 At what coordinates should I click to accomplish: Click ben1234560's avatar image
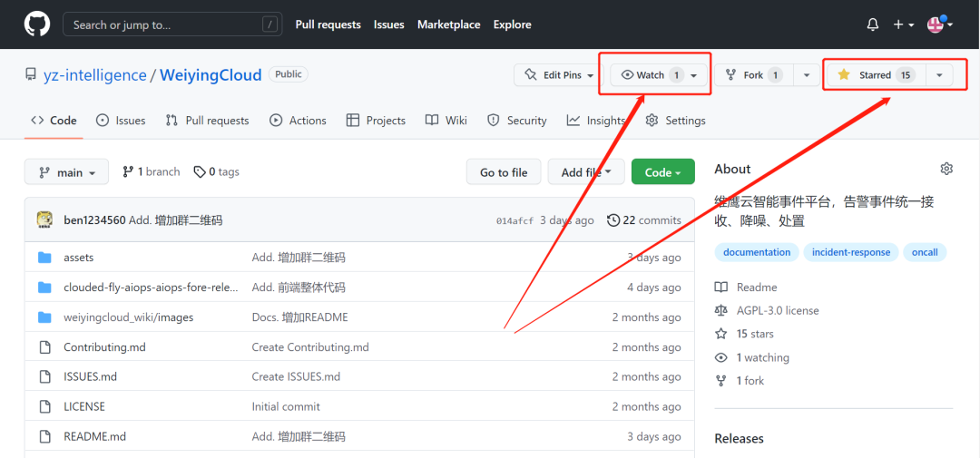pos(44,220)
